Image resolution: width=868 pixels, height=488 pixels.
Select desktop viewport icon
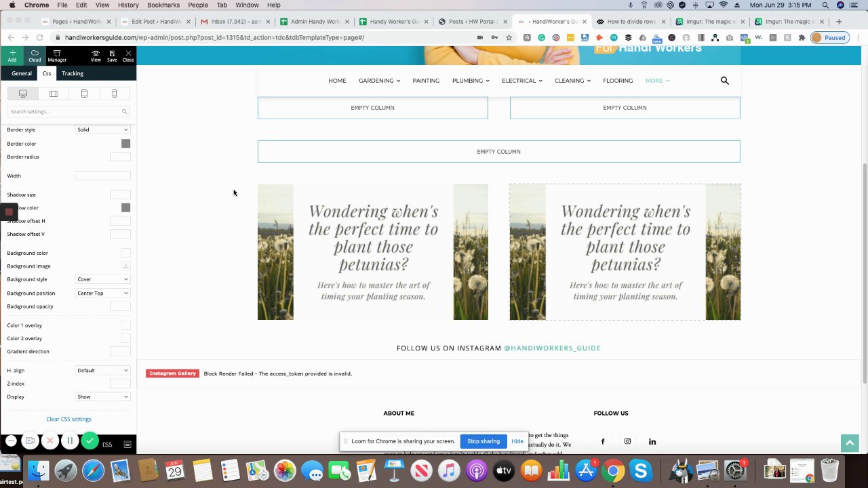coord(23,94)
